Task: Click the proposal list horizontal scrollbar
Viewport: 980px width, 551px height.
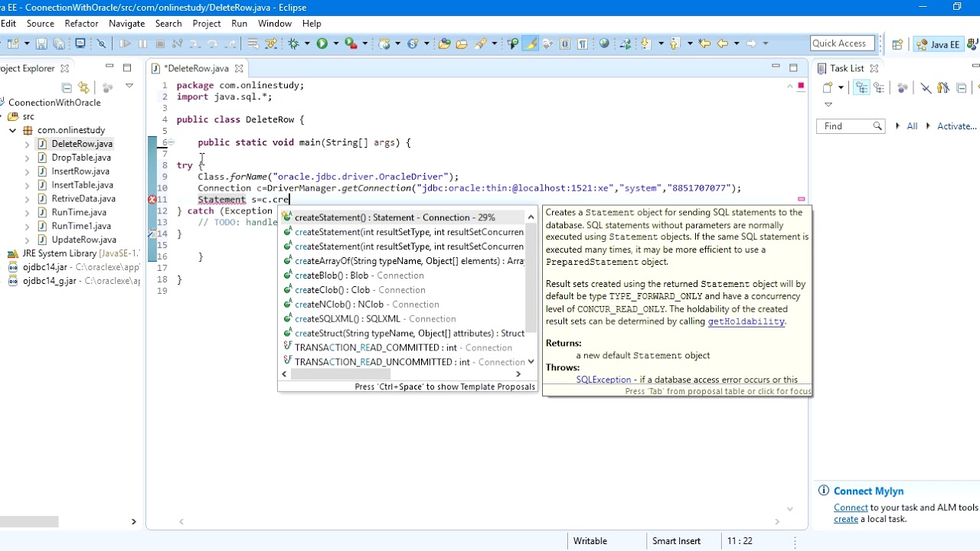Action: [x=402, y=374]
